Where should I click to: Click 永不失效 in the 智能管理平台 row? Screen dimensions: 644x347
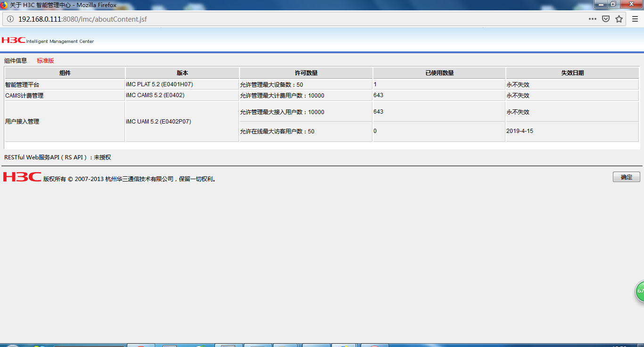(x=518, y=85)
